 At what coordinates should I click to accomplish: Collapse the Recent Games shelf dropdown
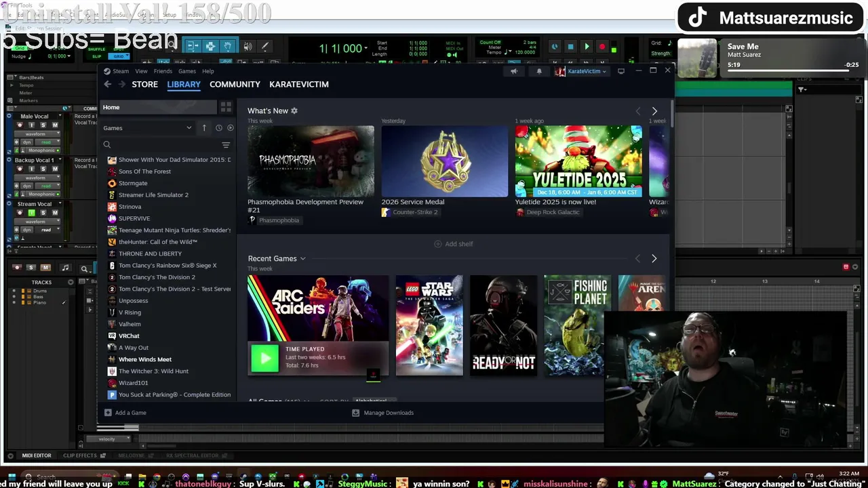(x=302, y=259)
